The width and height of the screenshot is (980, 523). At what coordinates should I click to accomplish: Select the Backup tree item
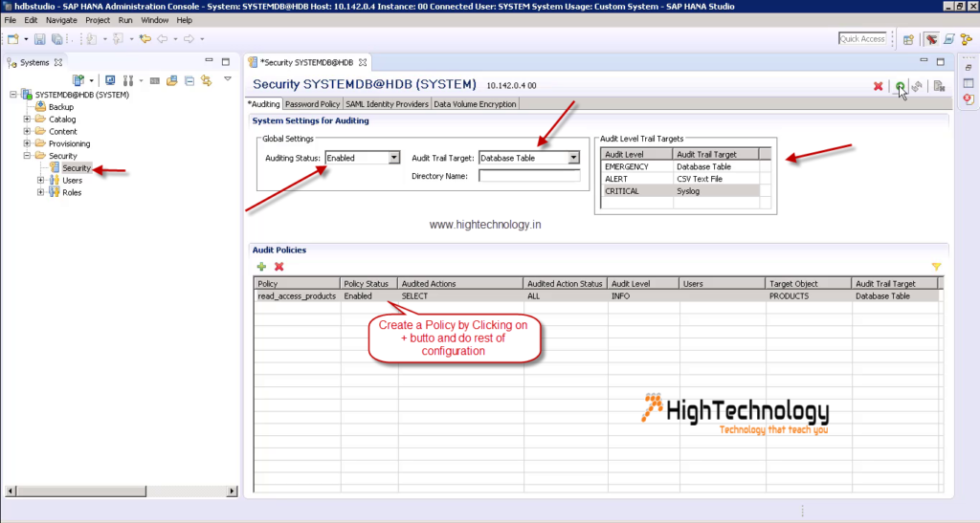[x=61, y=107]
